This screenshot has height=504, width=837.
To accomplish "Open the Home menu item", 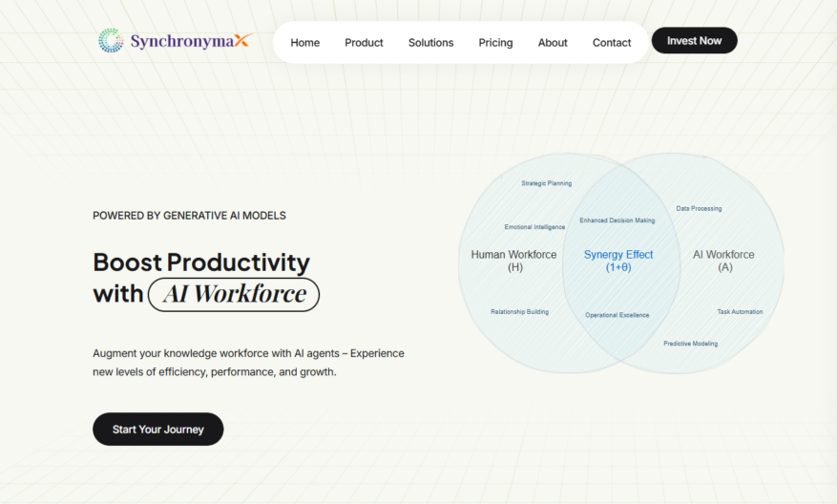I will (x=304, y=43).
